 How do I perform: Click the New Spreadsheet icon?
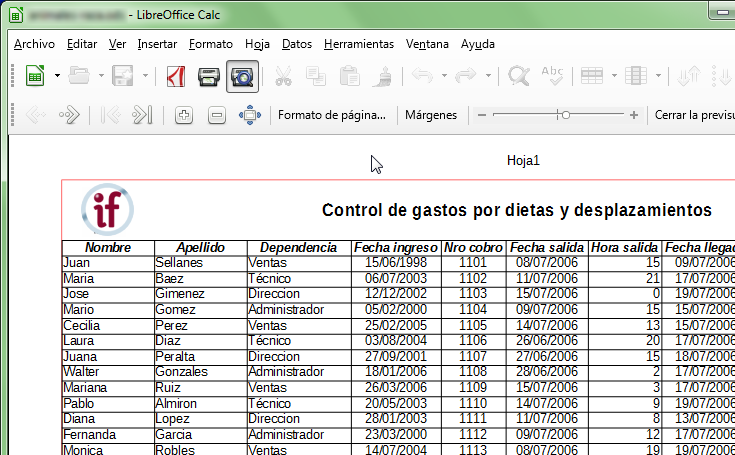click(35, 76)
